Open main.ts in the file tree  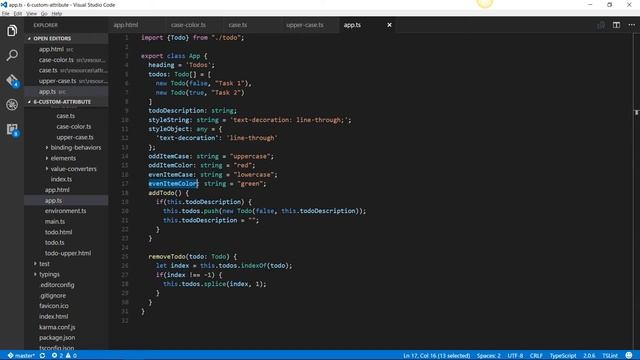(x=55, y=222)
